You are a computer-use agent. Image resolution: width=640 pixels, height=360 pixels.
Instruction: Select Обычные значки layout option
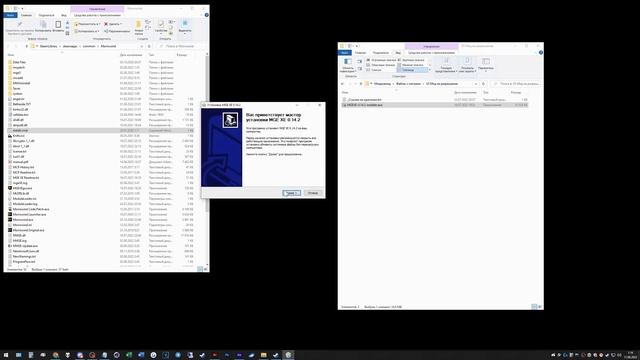click(381, 65)
